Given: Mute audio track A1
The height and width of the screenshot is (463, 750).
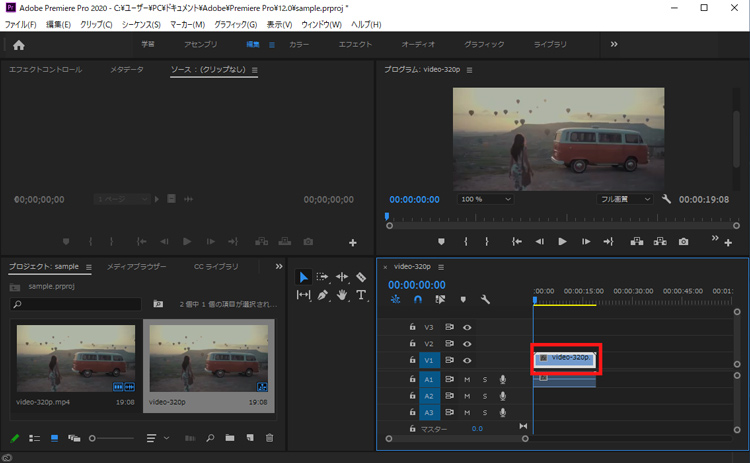Looking at the screenshot, I should (466, 379).
